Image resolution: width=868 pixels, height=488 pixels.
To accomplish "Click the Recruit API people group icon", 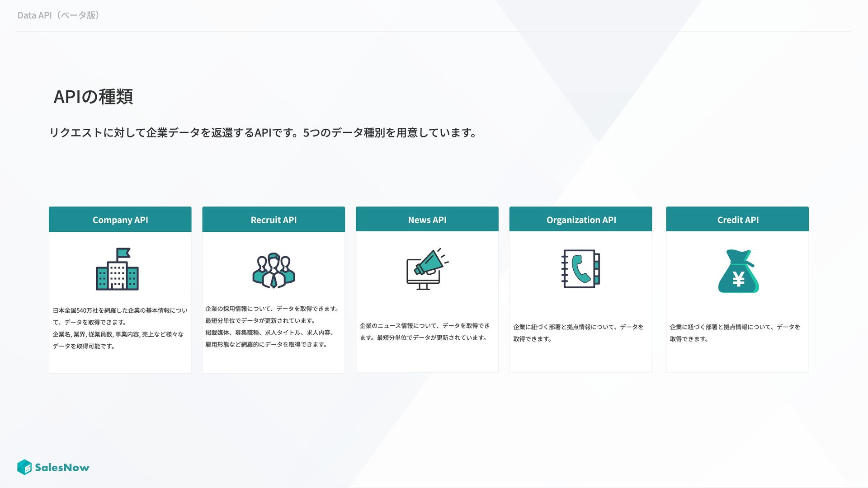I will (274, 270).
